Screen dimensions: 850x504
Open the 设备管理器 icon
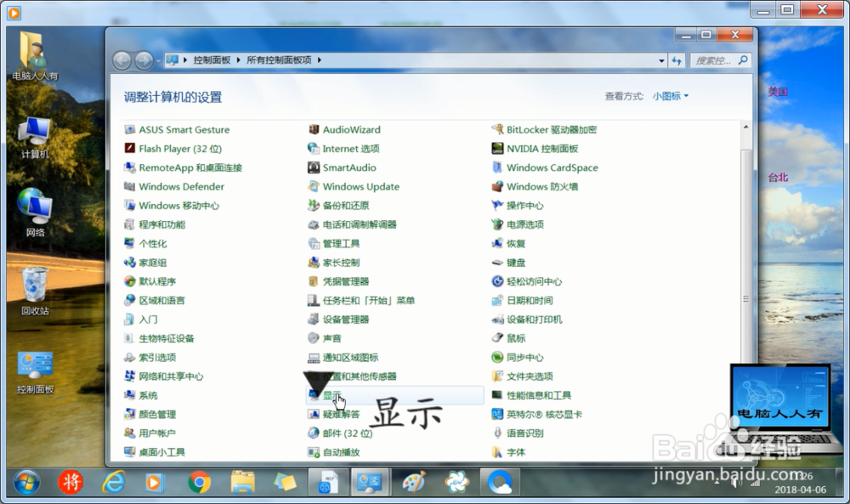pos(314,320)
